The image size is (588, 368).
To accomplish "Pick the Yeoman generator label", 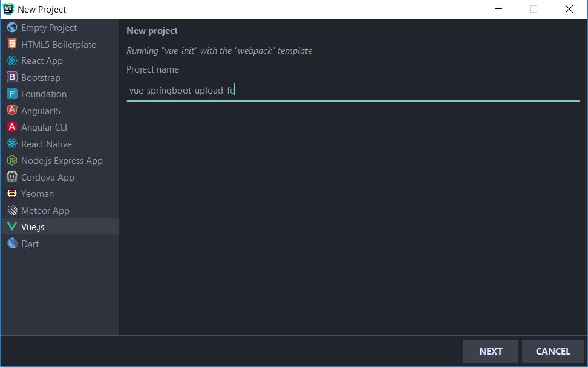I will (38, 194).
